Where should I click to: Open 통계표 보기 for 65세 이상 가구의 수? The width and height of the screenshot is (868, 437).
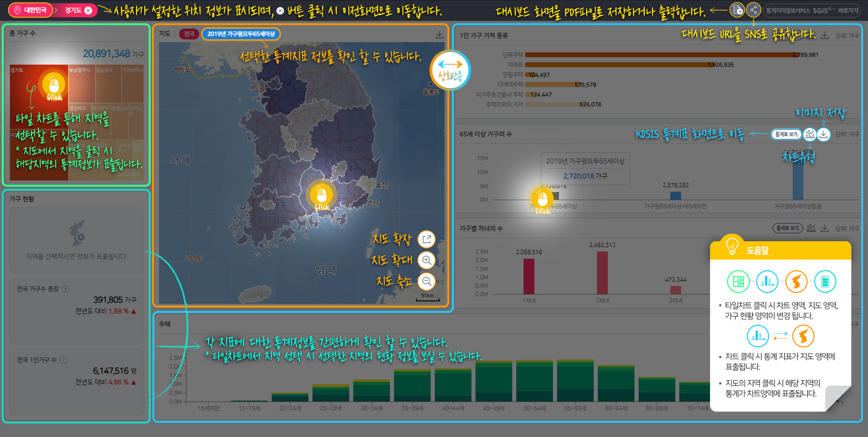[x=786, y=134]
